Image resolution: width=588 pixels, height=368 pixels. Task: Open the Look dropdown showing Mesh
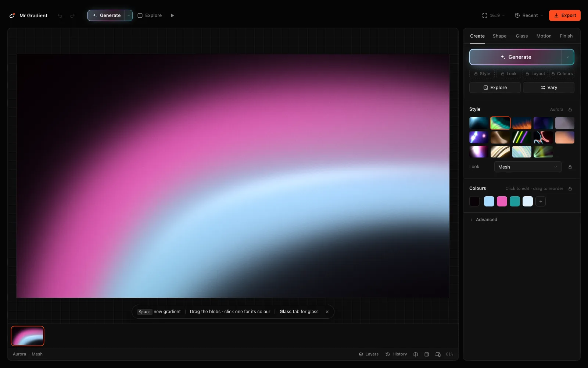(x=528, y=167)
